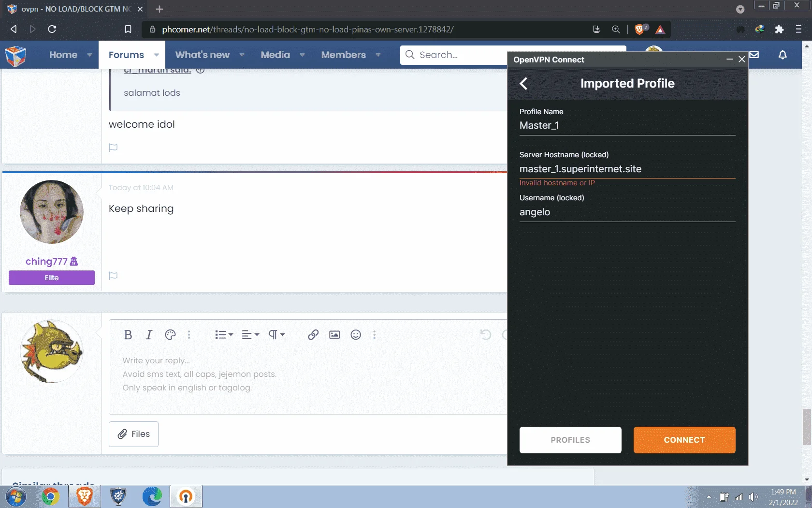This screenshot has height=508, width=812.
Task: Insert a link in the reply
Action: click(313, 335)
